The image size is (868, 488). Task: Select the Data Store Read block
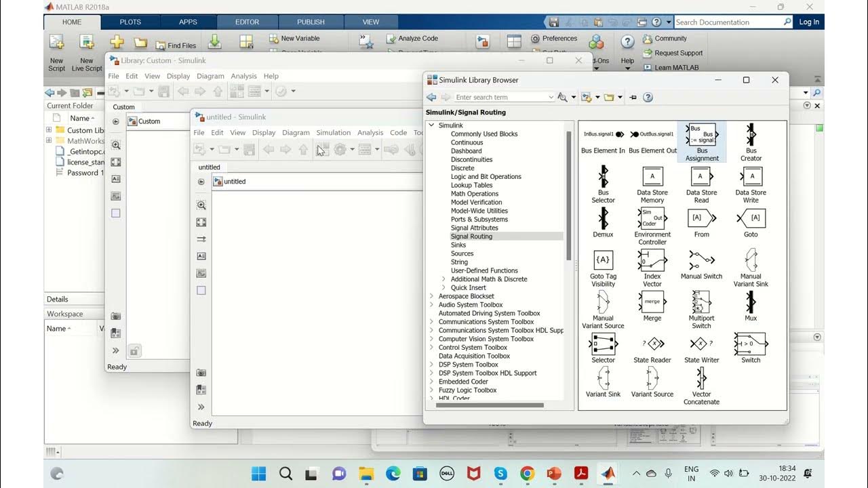pos(701,184)
